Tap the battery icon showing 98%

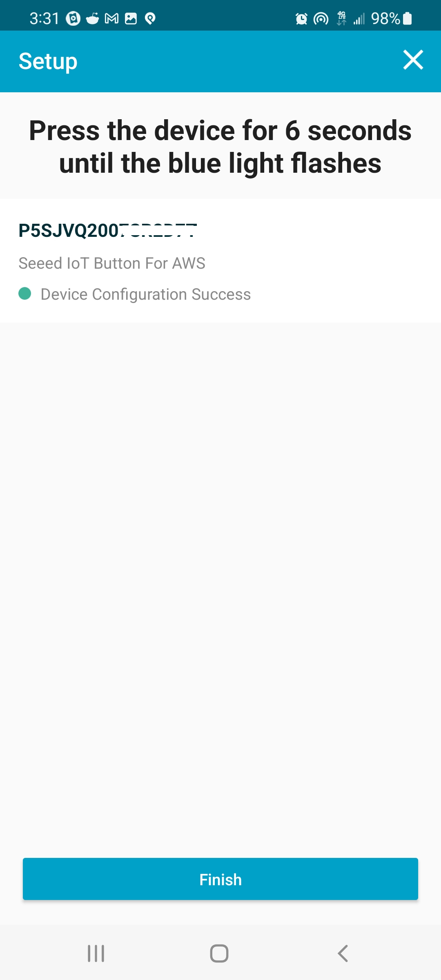tap(407, 18)
